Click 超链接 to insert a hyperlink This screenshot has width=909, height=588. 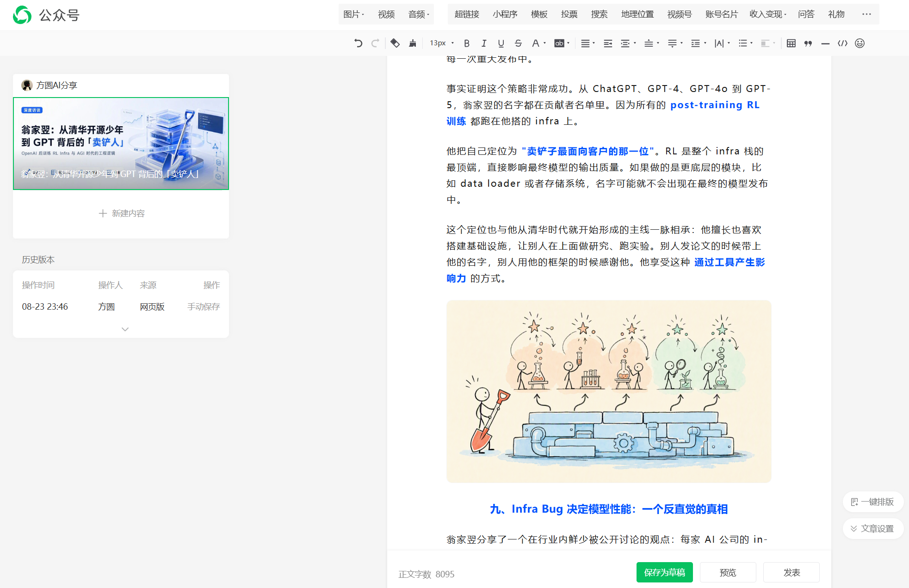[467, 14]
